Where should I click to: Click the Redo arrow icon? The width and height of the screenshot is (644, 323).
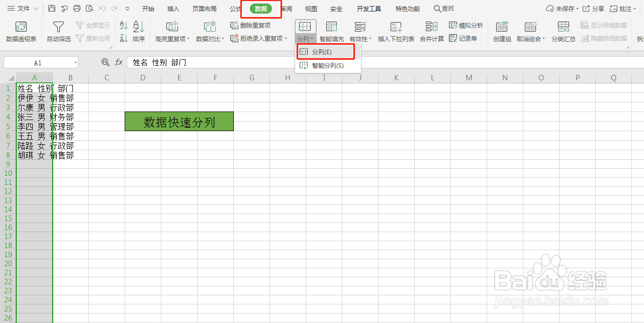(x=114, y=9)
